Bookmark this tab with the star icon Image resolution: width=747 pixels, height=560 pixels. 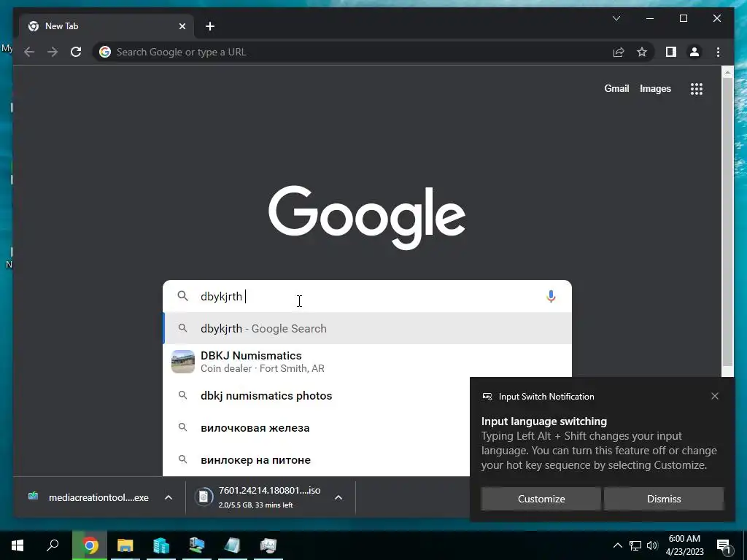click(x=642, y=52)
